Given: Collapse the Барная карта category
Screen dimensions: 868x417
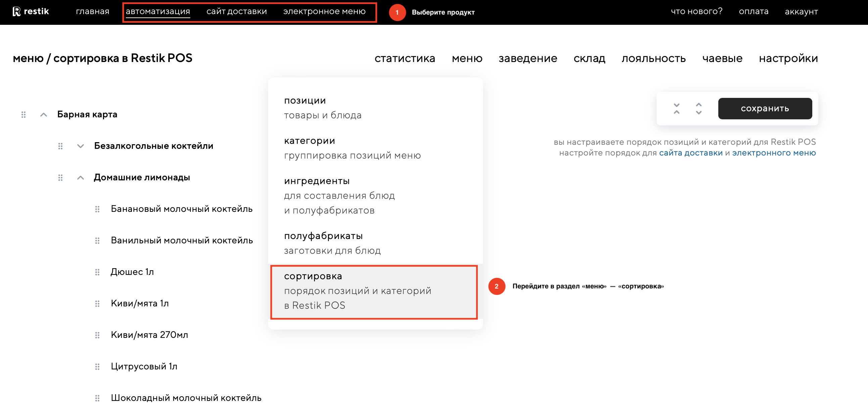Looking at the screenshot, I should coord(44,115).
